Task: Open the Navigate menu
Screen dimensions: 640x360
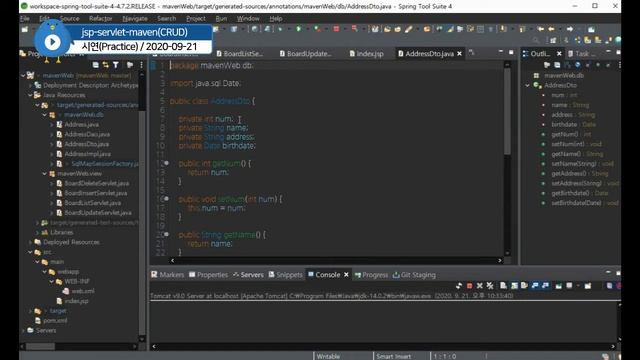Action: (x=135, y=18)
